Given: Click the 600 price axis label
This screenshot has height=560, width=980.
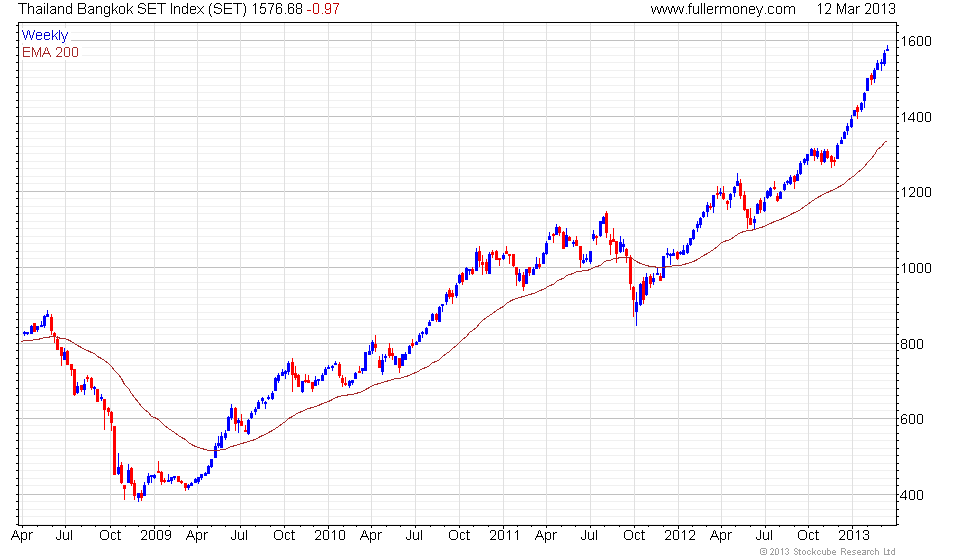Looking at the screenshot, I should point(912,419).
